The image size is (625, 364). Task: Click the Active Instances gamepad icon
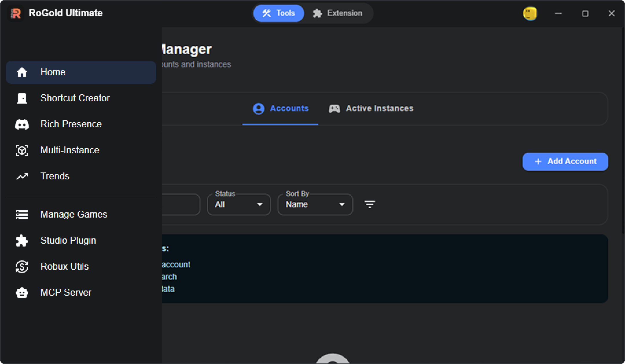(334, 109)
